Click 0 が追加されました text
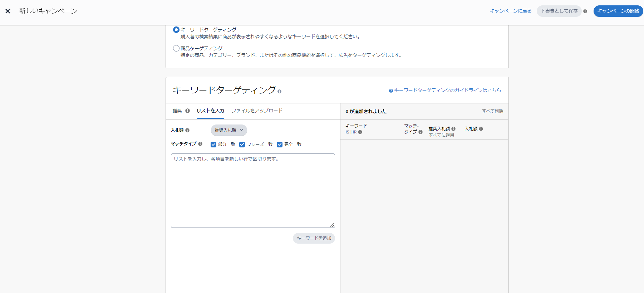 coord(366,111)
